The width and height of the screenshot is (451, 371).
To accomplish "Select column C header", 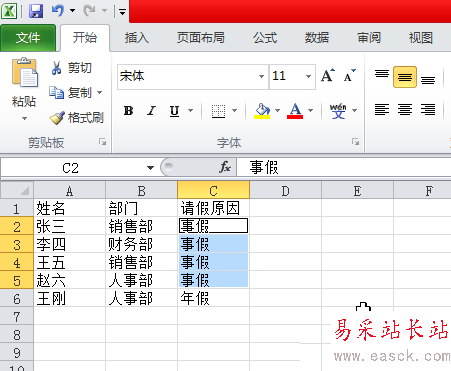I will (213, 191).
